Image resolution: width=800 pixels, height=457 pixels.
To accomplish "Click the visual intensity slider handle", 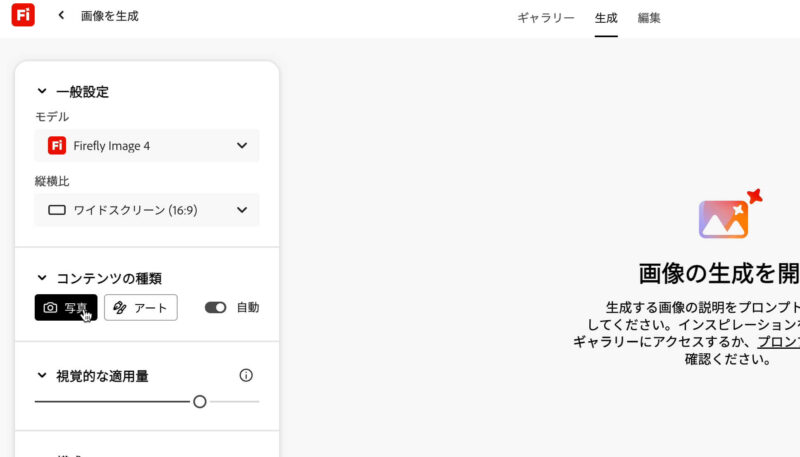I will click(199, 402).
